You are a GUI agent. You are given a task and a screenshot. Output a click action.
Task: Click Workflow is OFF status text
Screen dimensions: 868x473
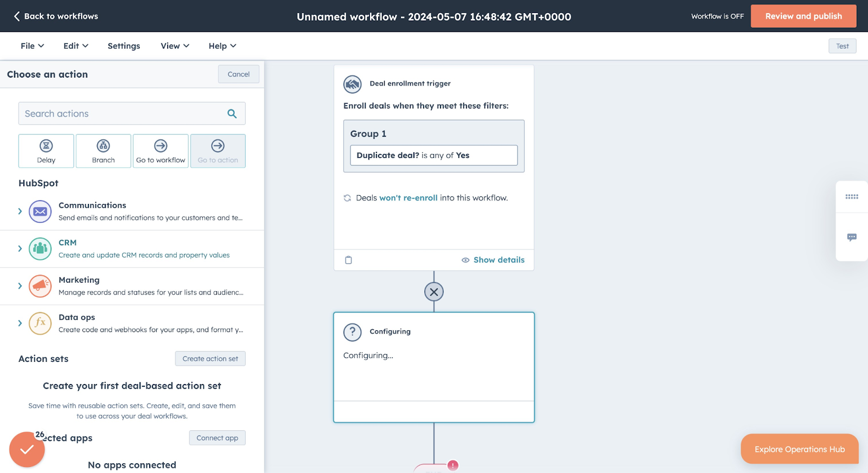coord(717,16)
